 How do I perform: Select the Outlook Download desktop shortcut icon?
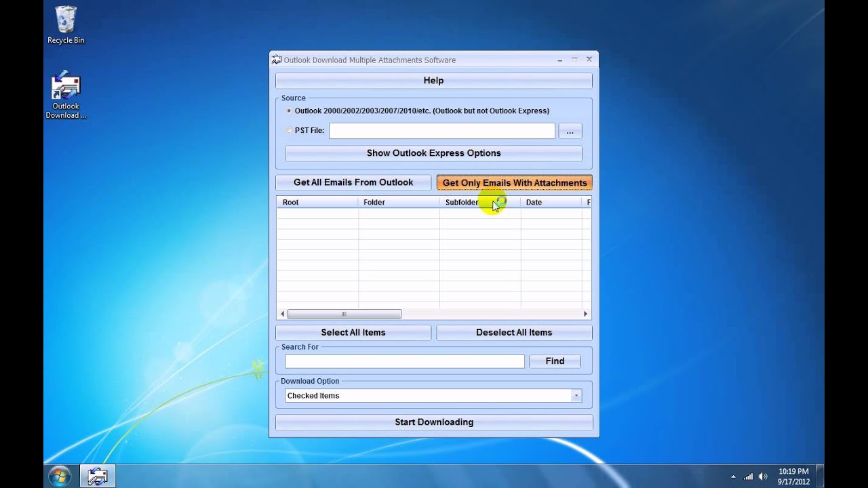[x=66, y=94]
